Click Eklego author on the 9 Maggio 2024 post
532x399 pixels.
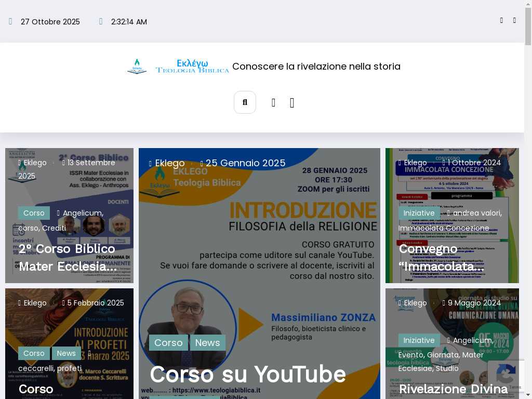coord(415,303)
